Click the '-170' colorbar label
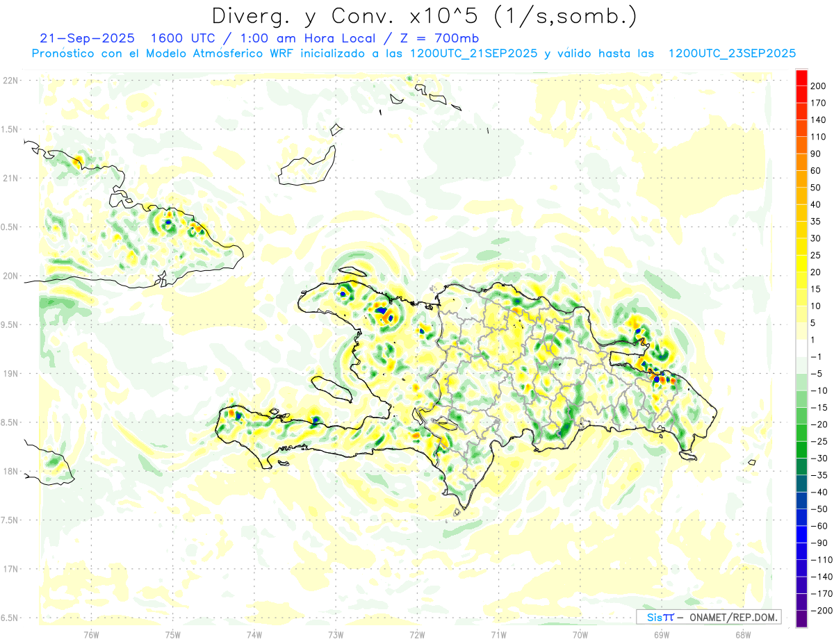Screen dimensions: 834x644 [x=822, y=594]
